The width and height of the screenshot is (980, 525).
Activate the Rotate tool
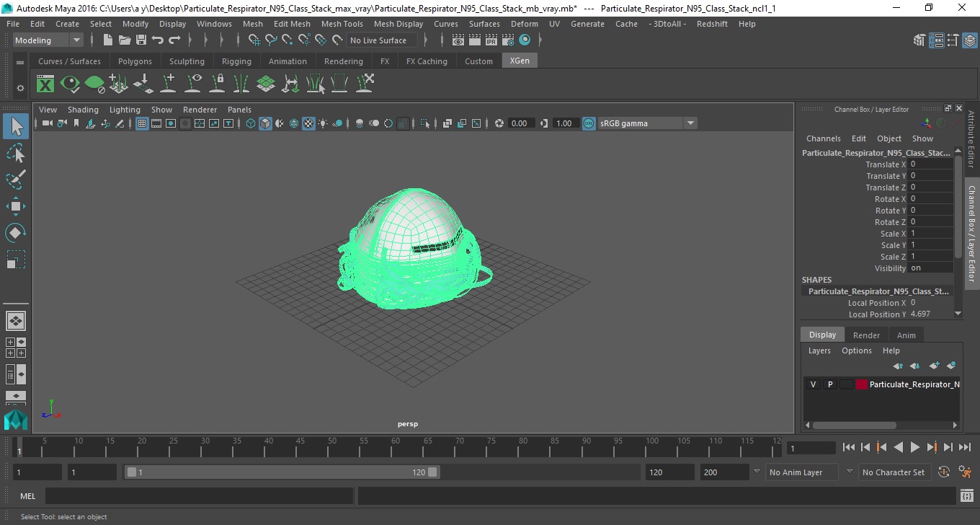[x=16, y=233]
